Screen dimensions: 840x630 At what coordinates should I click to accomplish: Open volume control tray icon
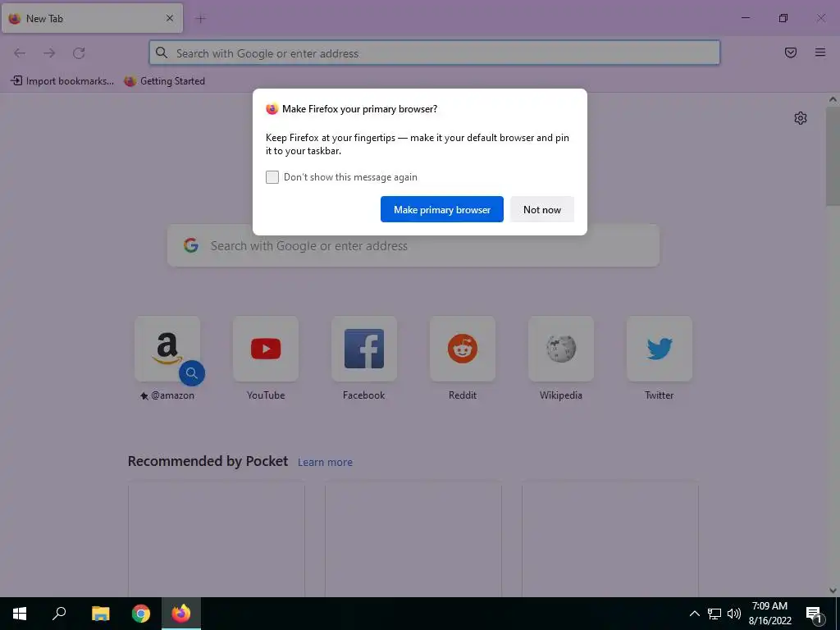(734, 614)
